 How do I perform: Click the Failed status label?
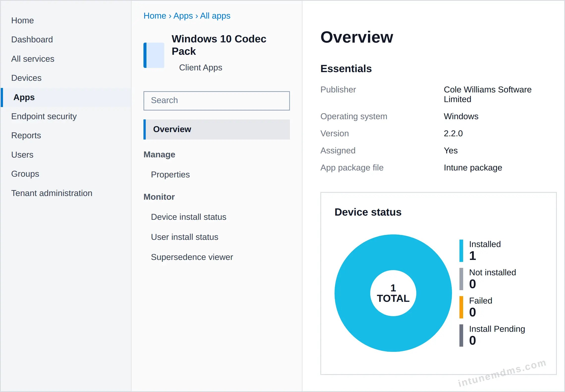pyautogui.click(x=481, y=301)
